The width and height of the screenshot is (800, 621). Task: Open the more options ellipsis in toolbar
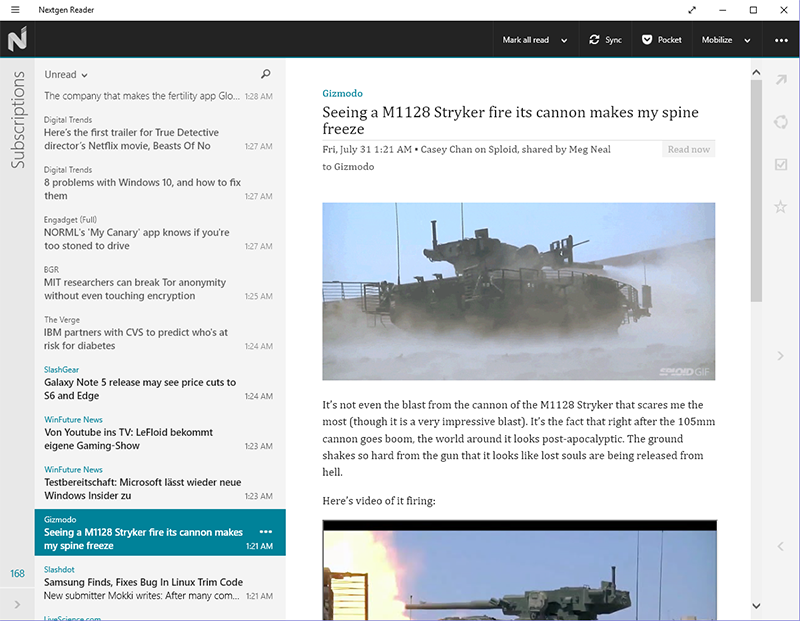781,40
